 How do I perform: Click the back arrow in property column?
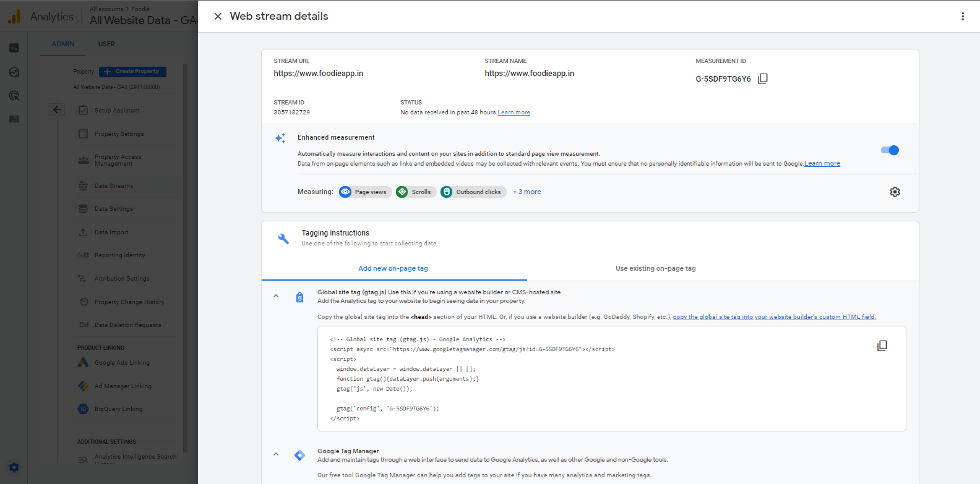coord(57,109)
